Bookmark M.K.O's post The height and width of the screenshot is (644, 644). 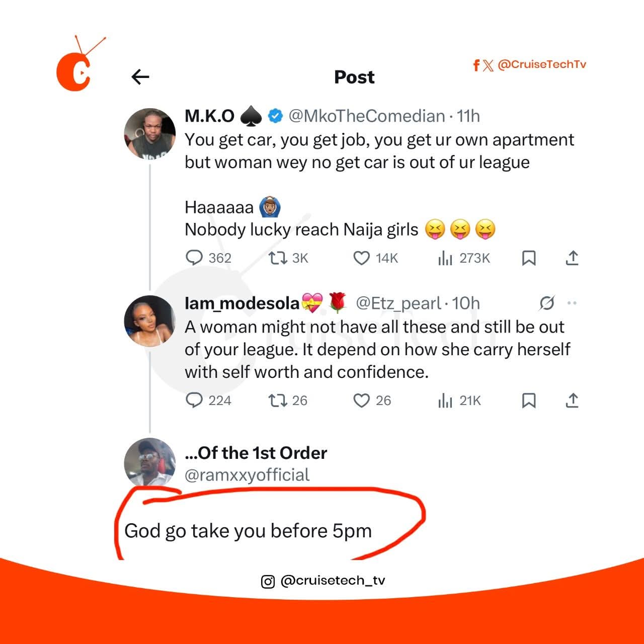click(529, 258)
